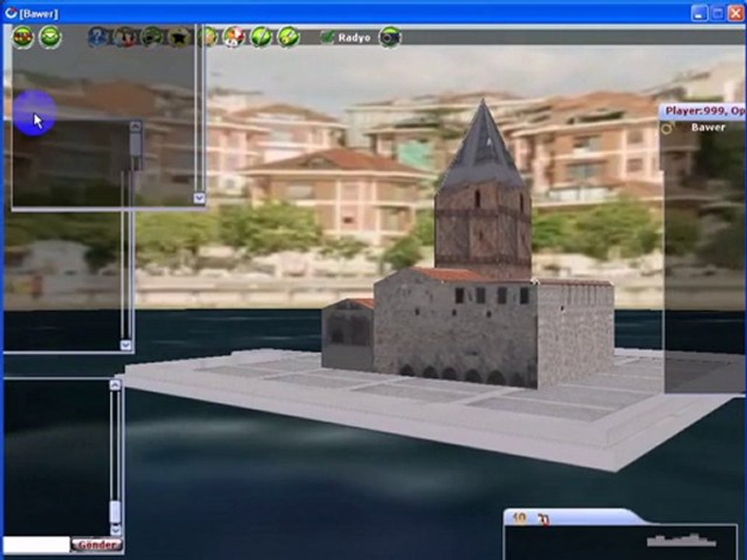Click the dark green round icon beside the star
Screen dimensions: 747x560
[152, 37]
